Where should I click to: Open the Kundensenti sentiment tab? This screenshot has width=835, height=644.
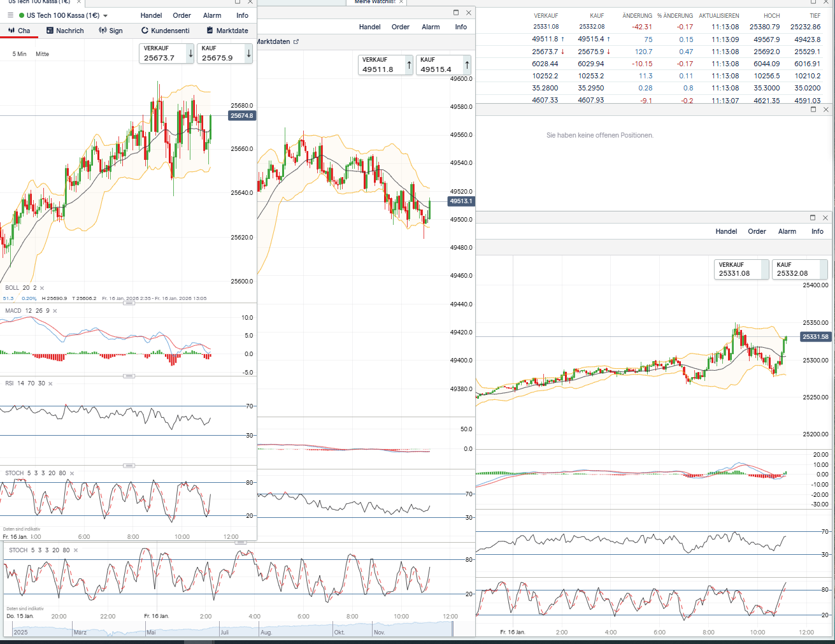tap(166, 31)
